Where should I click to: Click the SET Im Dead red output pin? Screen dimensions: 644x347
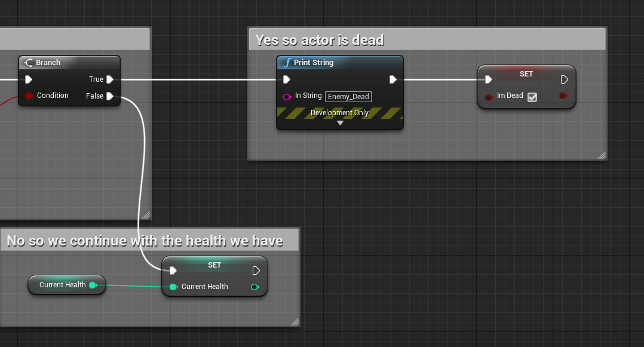(x=563, y=96)
